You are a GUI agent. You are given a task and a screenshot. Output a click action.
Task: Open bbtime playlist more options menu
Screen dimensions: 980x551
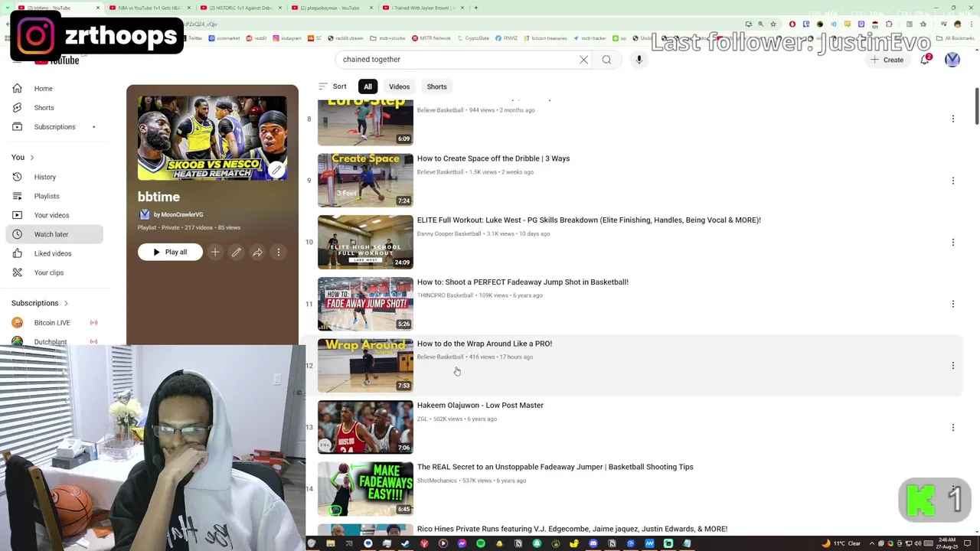(x=279, y=252)
